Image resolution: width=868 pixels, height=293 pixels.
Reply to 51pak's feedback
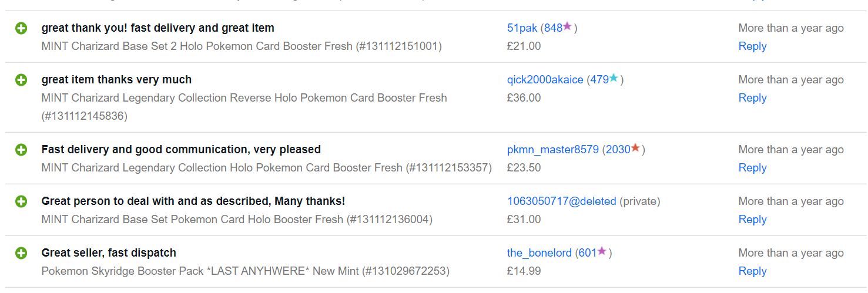(x=752, y=46)
